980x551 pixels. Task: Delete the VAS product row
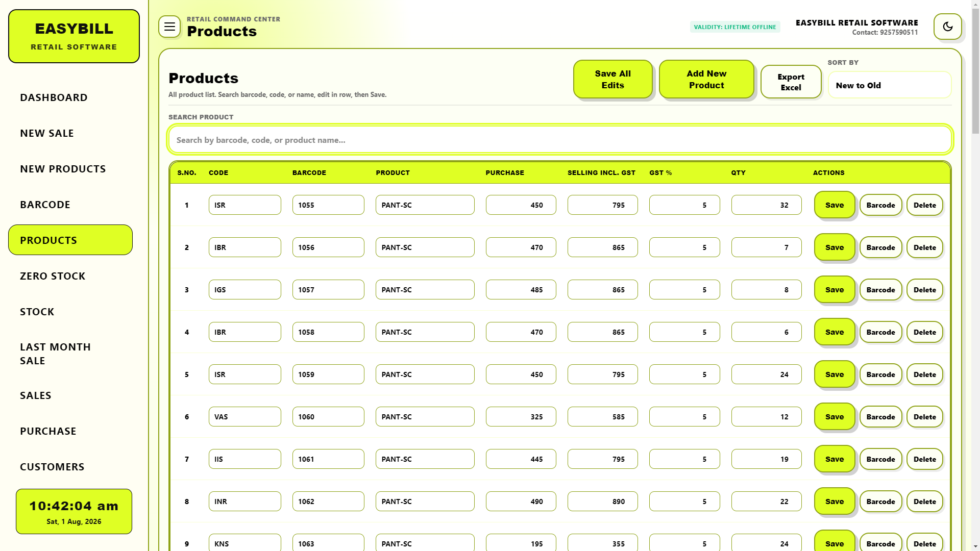point(924,417)
